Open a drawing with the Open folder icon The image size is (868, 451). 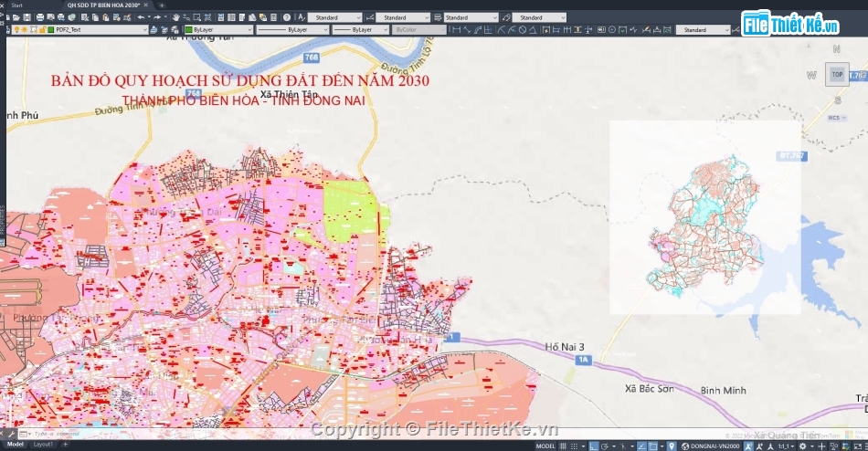16,17
